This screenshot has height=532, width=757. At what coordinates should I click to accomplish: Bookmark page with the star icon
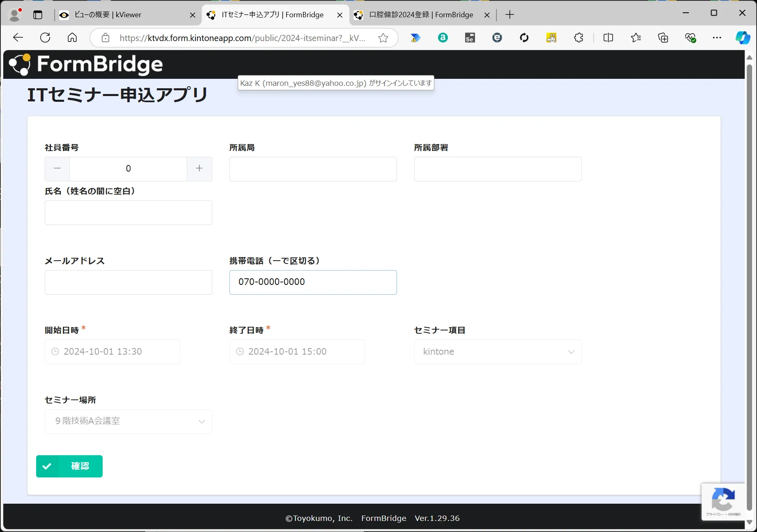coord(383,38)
